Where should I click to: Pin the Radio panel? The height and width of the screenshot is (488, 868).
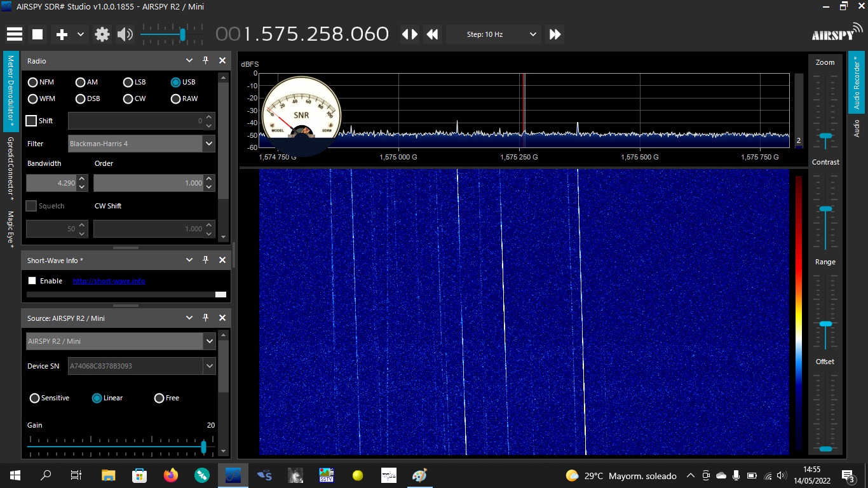point(205,60)
